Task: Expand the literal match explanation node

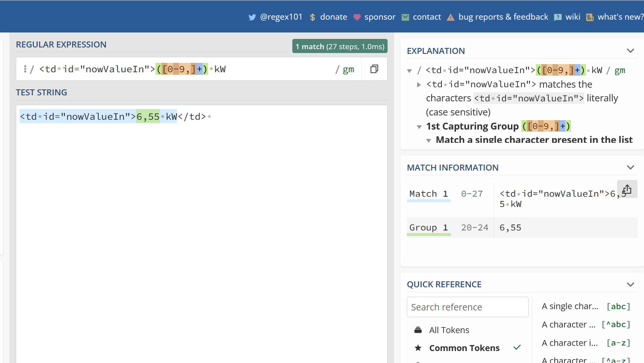Action: (419, 85)
